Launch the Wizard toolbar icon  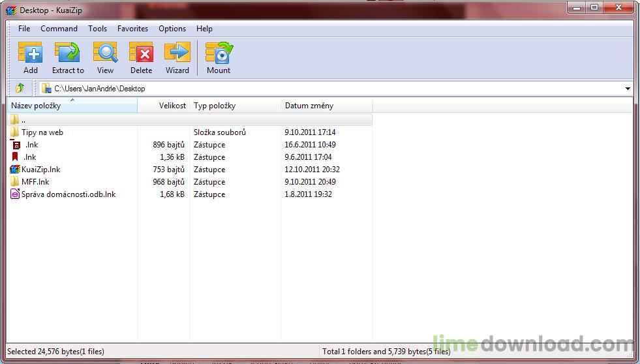[177, 52]
